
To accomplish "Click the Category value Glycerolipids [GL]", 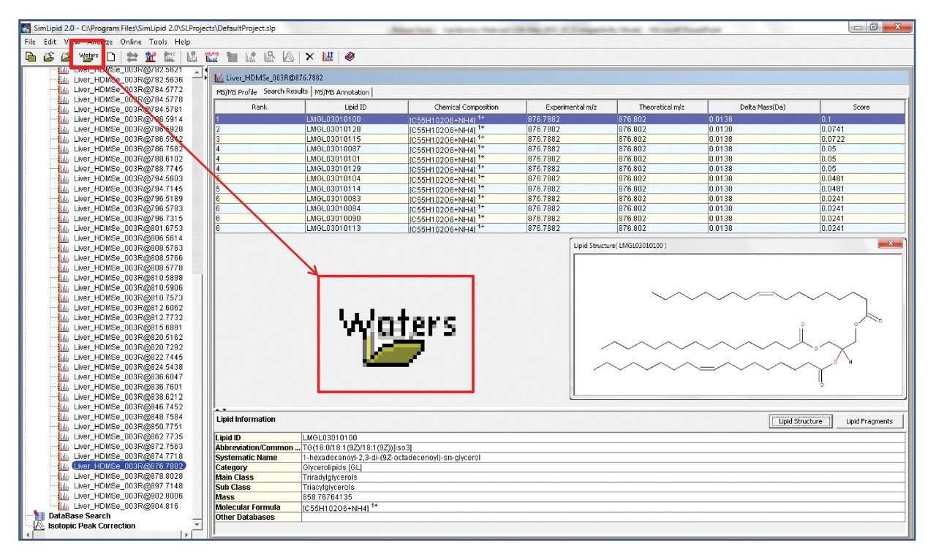I will 603,467.
